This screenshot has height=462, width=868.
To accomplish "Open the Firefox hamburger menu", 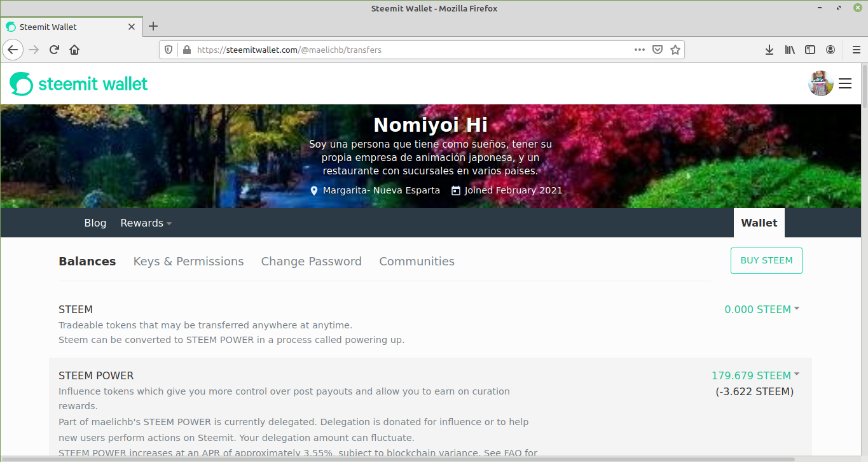I will point(856,50).
